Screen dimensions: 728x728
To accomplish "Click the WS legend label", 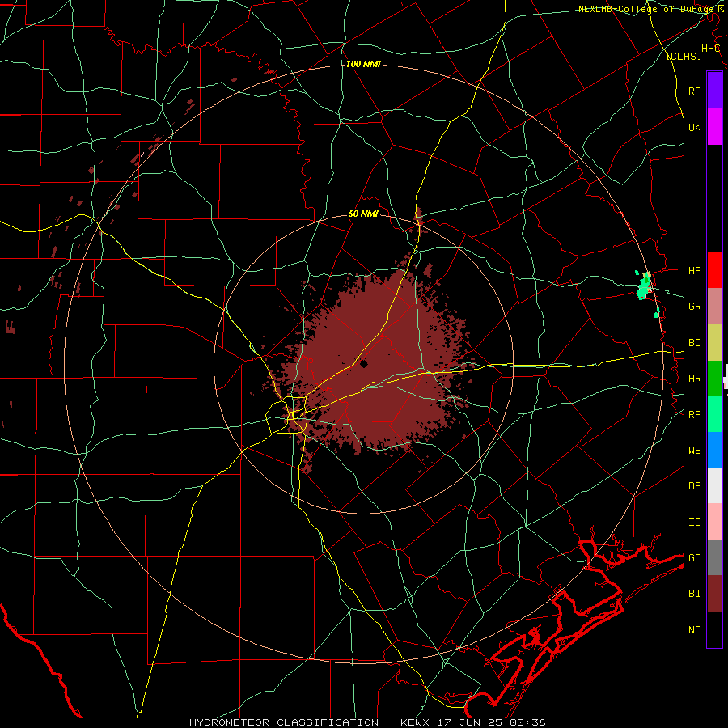I will click(x=694, y=450).
